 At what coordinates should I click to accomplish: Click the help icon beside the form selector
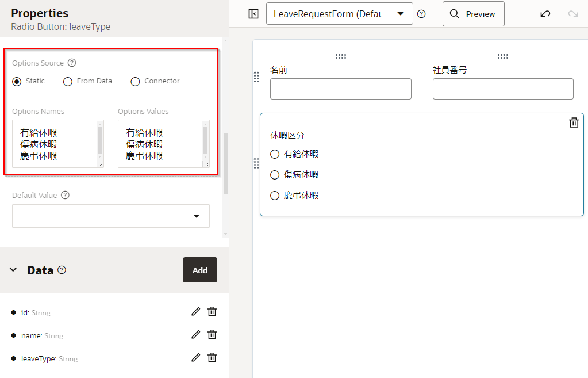[x=421, y=14]
